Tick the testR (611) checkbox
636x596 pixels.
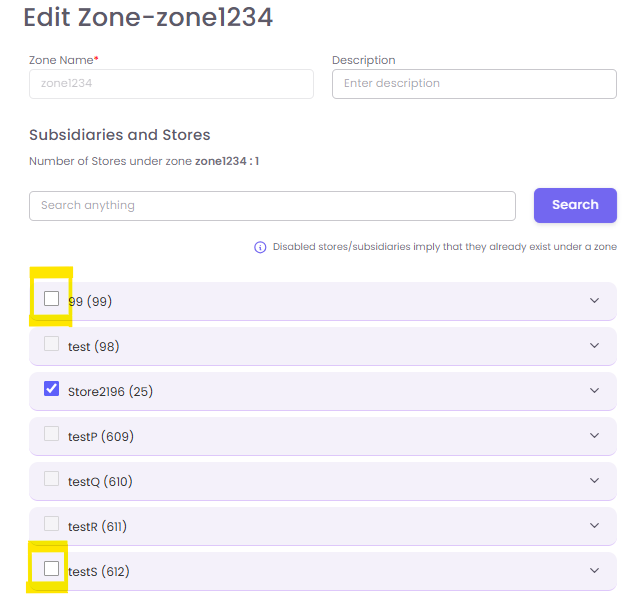tap(52, 524)
